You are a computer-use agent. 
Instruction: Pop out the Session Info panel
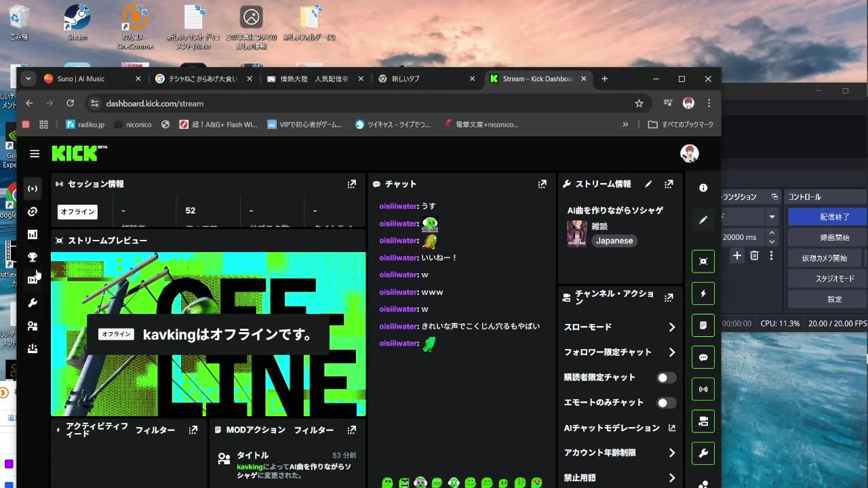[x=351, y=184]
